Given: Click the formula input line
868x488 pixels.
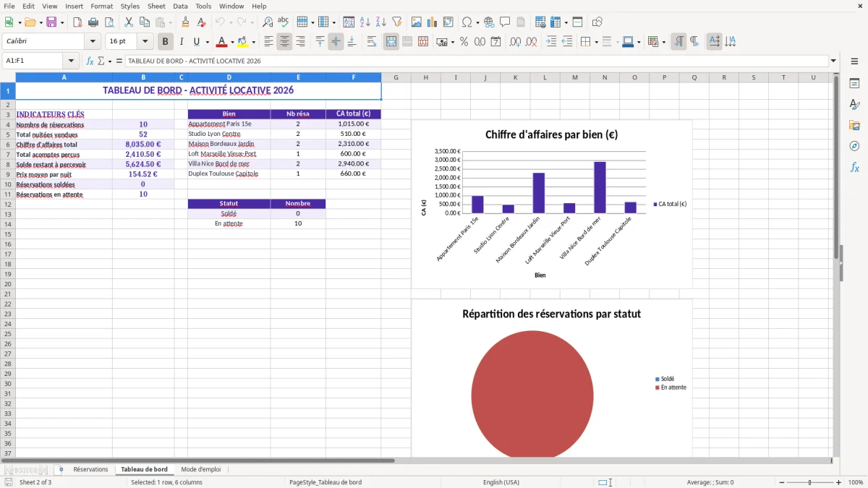Looking at the screenshot, I should point(477,61).
